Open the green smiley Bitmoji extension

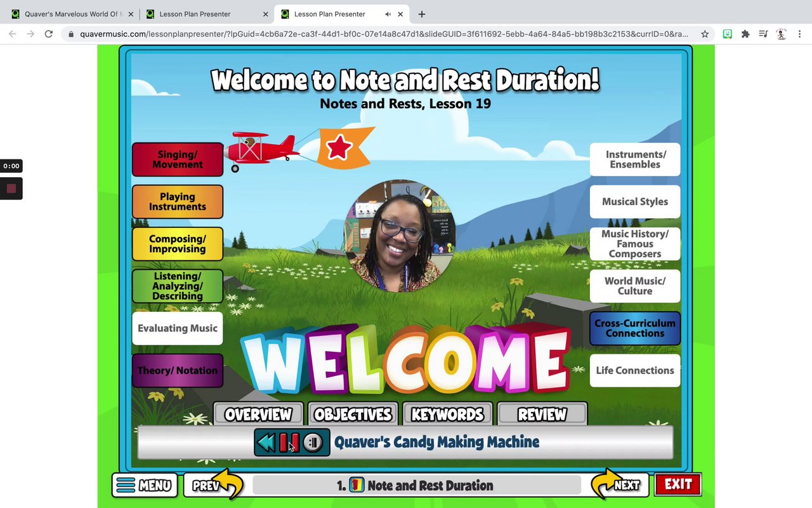[728, 34]
